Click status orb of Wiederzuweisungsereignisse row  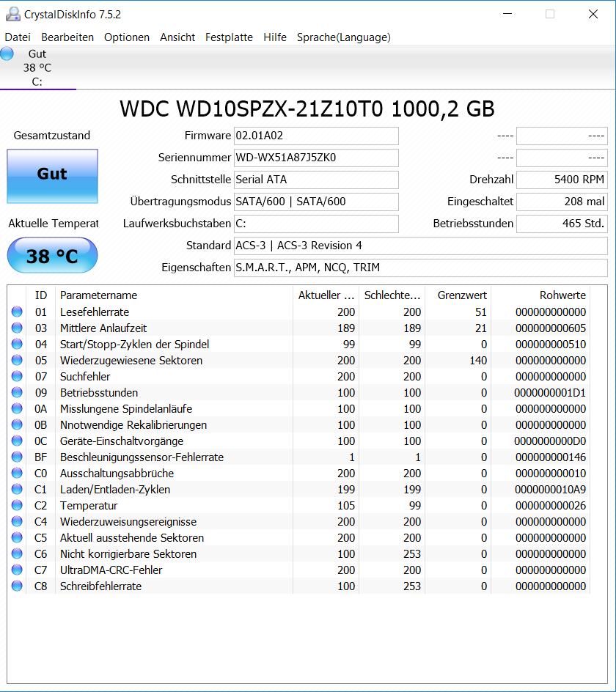(x=17, y=521)
